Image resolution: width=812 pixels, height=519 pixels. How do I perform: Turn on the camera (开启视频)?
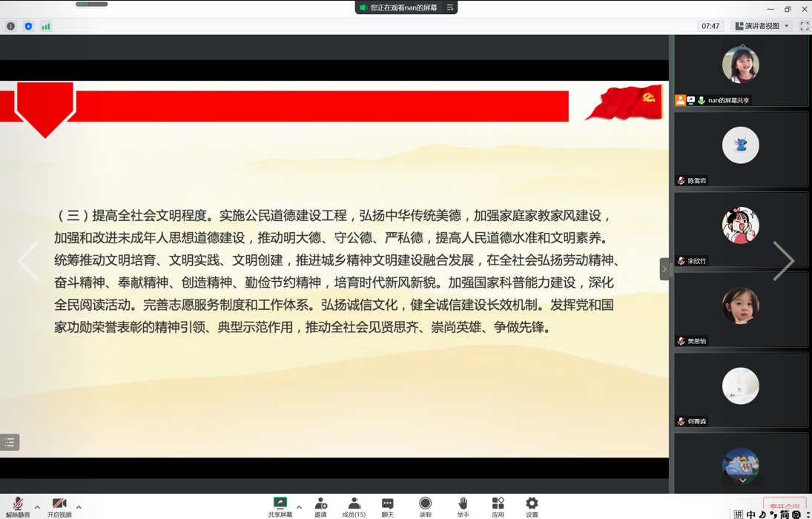(x=59, y=506)
